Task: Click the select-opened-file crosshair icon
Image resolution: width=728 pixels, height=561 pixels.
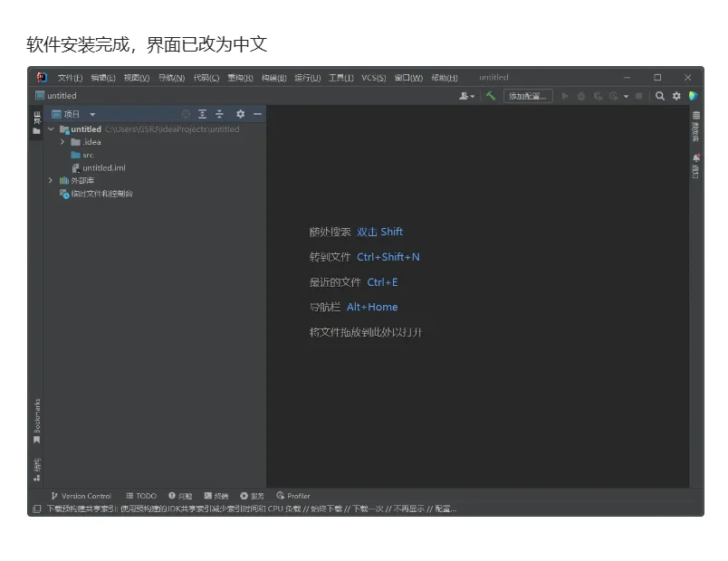Action: (x=186, y=114)
